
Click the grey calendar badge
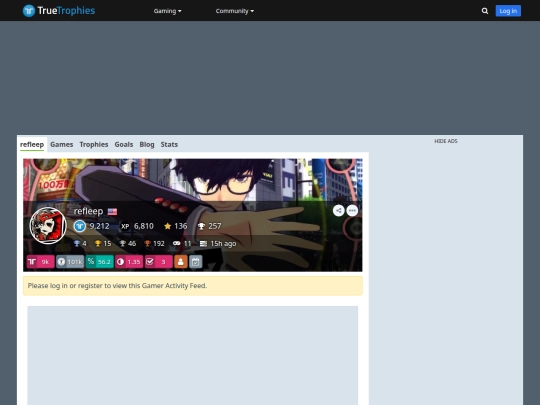[x=195, y=262]
